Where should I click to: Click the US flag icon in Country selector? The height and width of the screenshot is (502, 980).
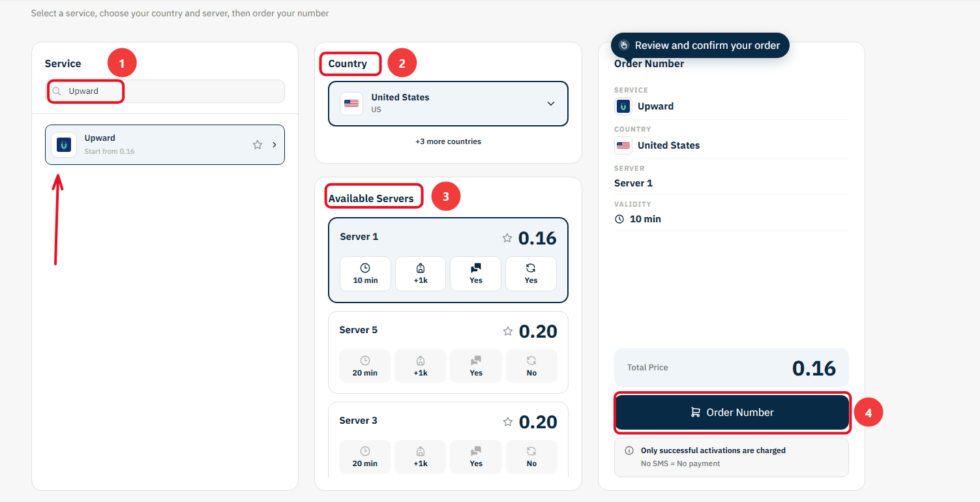click(351, 103)
